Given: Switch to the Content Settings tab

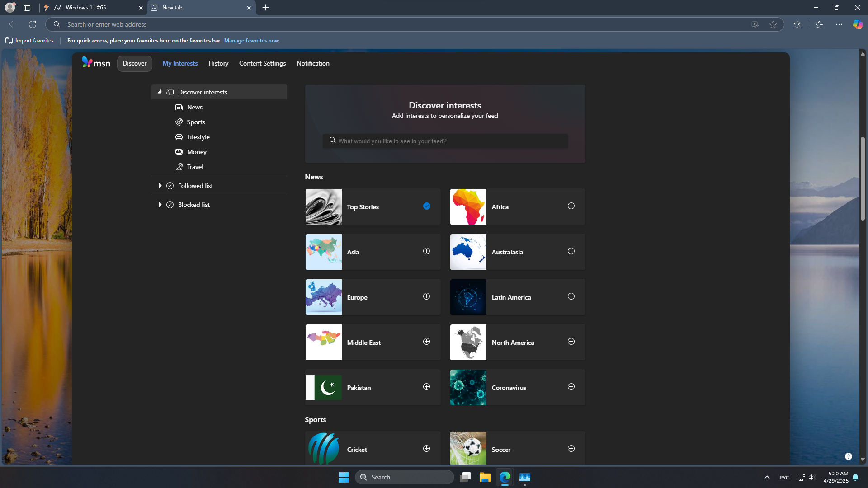Looking at the screenshot, I should tap(262, 63).
